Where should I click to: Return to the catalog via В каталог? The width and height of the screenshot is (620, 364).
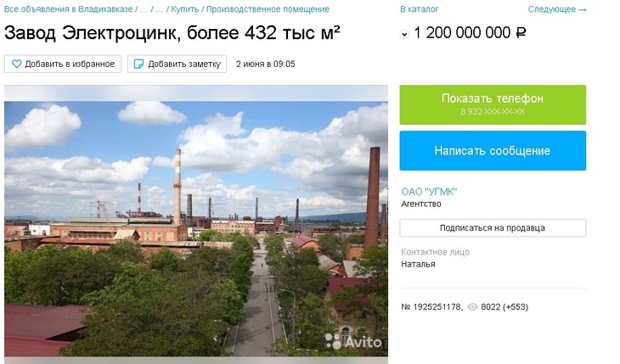(419, 9)
